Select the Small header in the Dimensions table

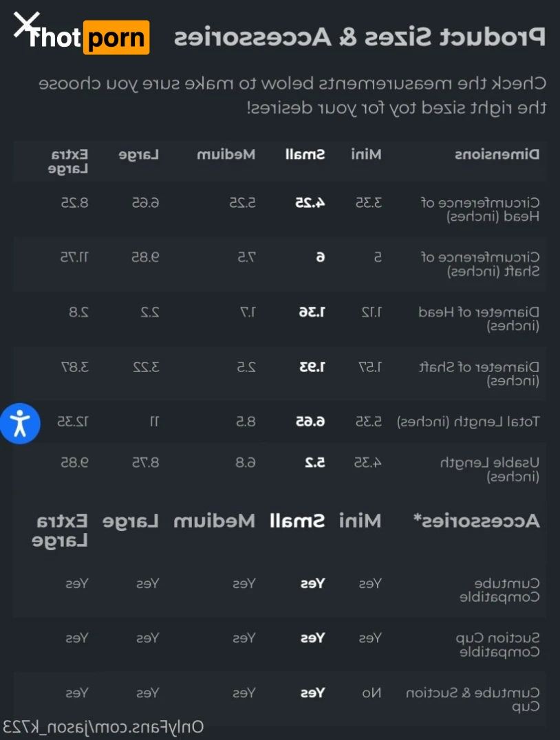point(305,154)
